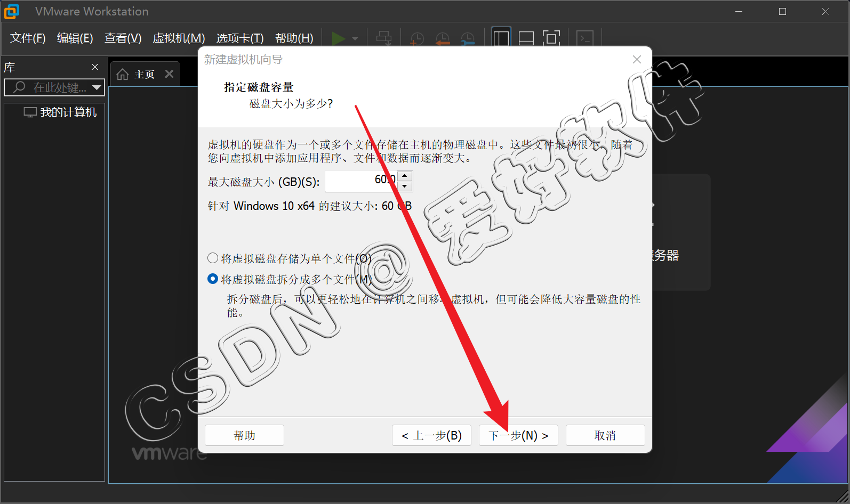Image resolution: width=850 pixels, height=504 pixels.
Task: Focus the library search field
Action: click(x=54, y=87)
